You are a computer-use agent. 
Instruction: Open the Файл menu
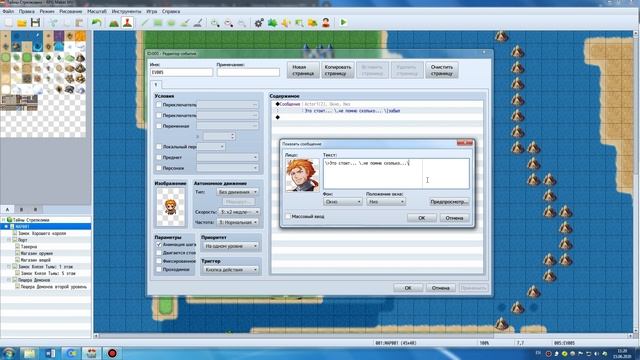point(8,11)
